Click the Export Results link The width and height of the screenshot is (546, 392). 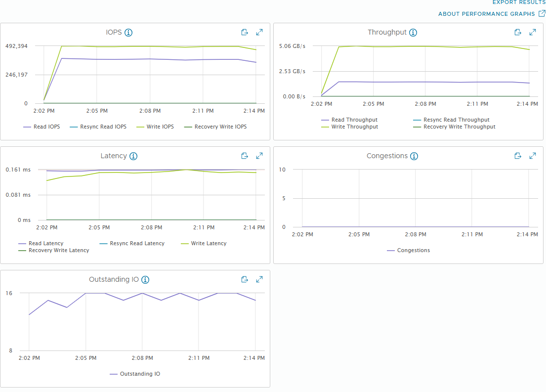(x=519, y=2)
